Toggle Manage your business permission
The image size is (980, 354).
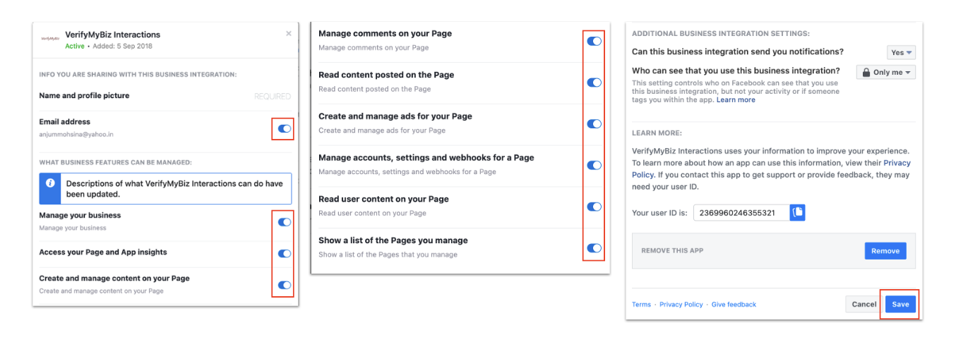click(285, 222)
